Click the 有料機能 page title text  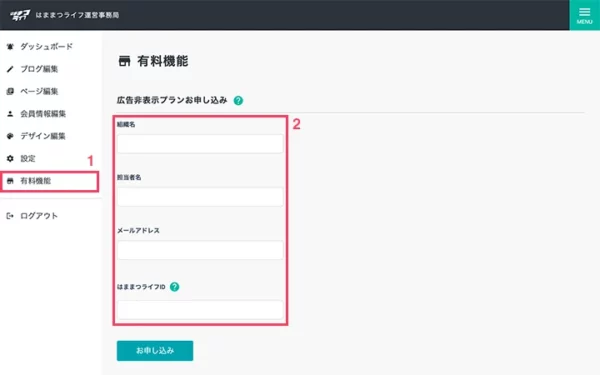163,61
